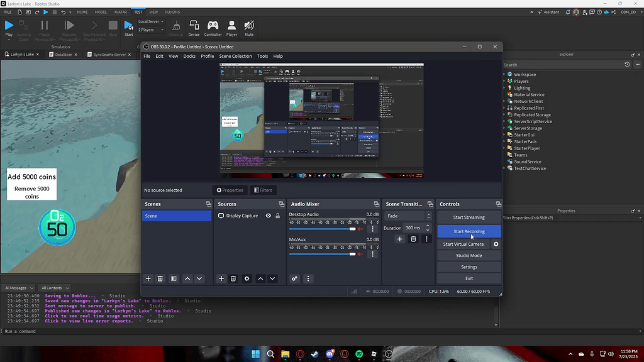644x362 pixels.
Task: Float the Controls dock via its pop-out icon
Action: (x=498, y=204)
